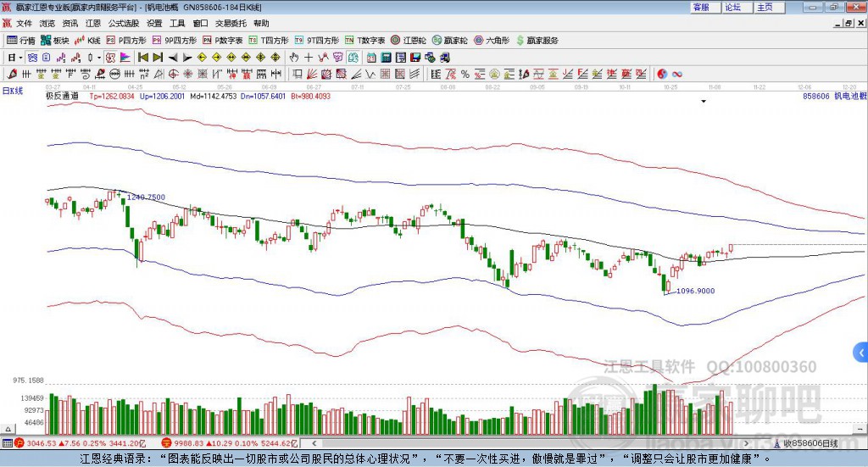Open the 公式选股 menu
This screenshot has width=868, height=467.
click(x=124, y=23)
